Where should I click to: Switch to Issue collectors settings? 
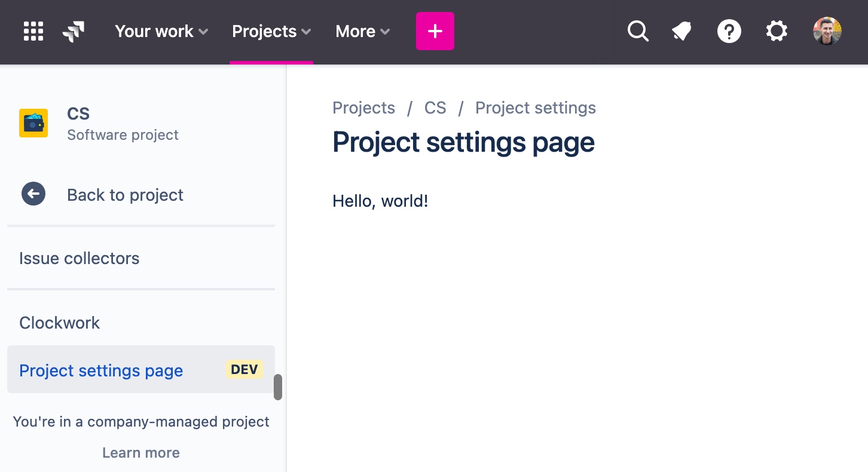coord(79,258)
